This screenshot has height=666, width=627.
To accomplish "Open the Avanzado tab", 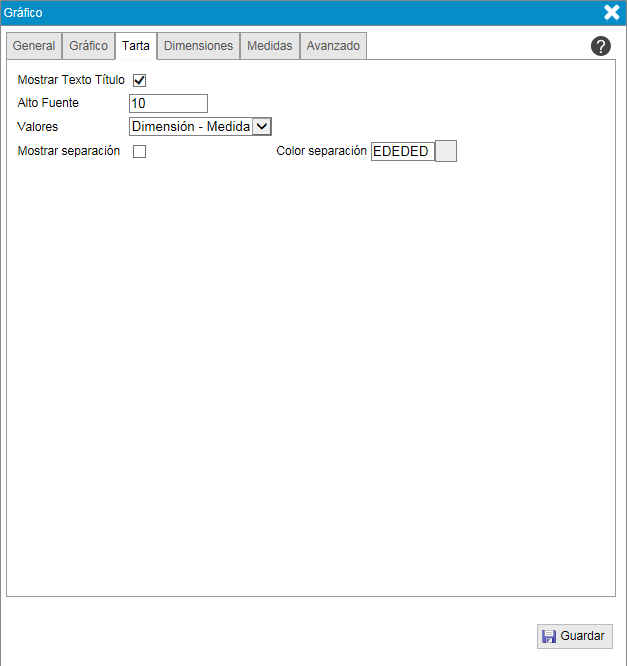I will [x=333, y=46].
